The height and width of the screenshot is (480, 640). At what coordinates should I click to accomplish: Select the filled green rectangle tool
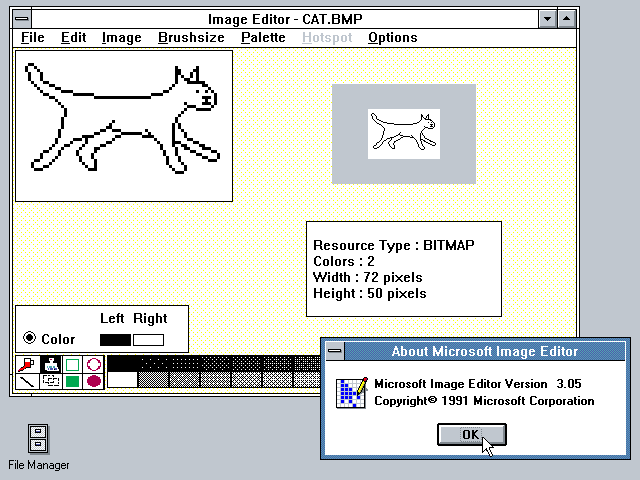coord(72,381)
